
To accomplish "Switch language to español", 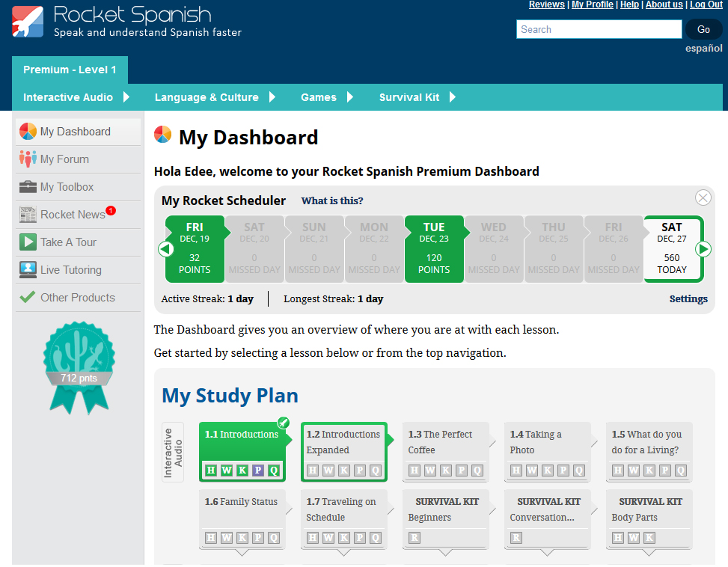I will (x=703, y=49).
